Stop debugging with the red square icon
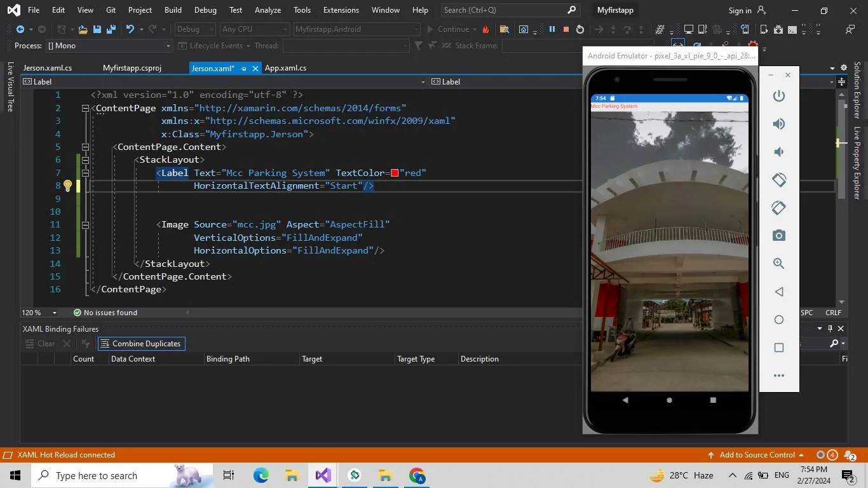The height and width of the screenshot is (488, 868). click(x=566, y=29)
